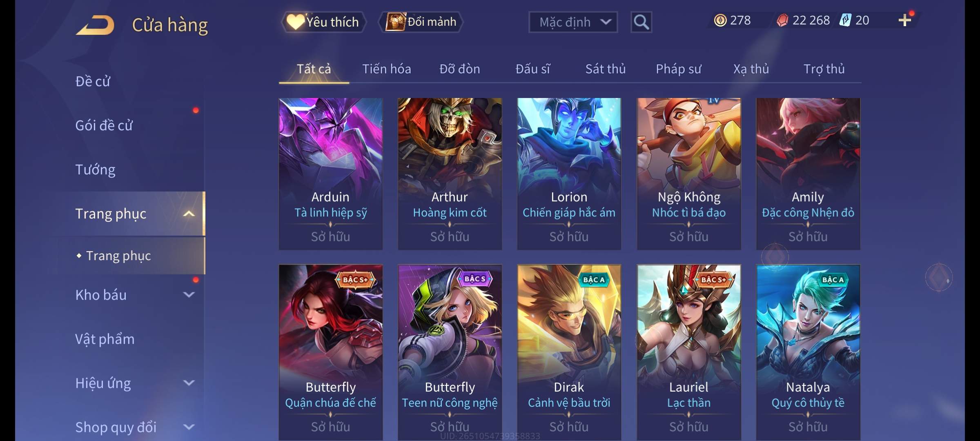Tap the red gem currency icon
Viewport: 980px width, 441px height.
pos(782,20)
